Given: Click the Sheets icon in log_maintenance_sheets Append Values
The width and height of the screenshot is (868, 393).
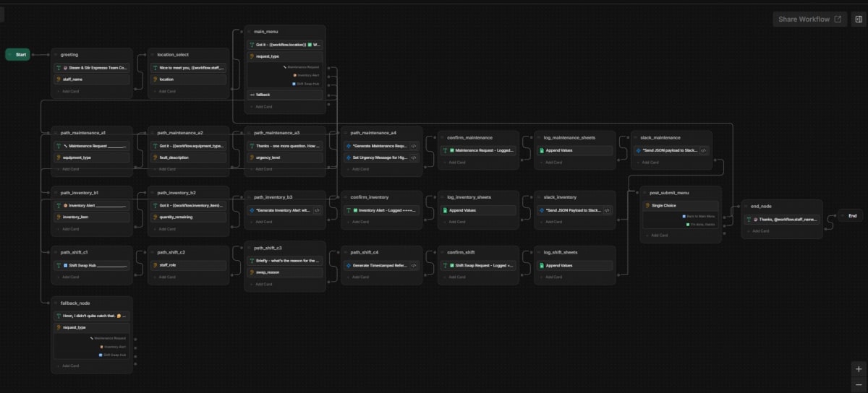Looking at the screenshot, I should tap(542, 151).
